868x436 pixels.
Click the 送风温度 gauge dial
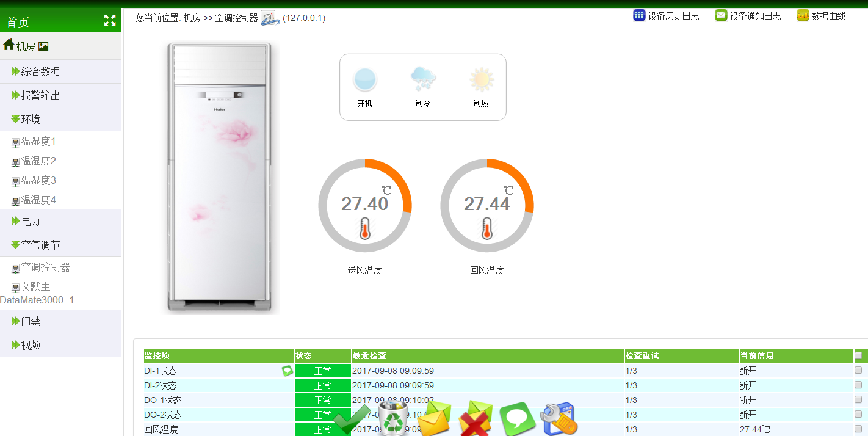[365, 206]
